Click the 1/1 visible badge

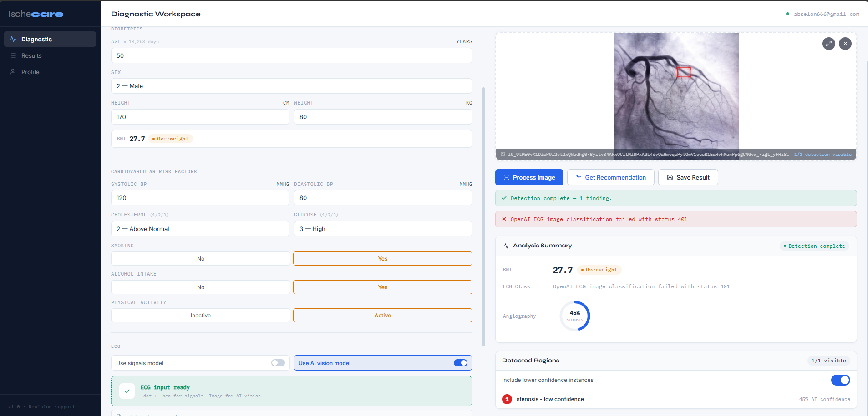click(x=828, y=361)
